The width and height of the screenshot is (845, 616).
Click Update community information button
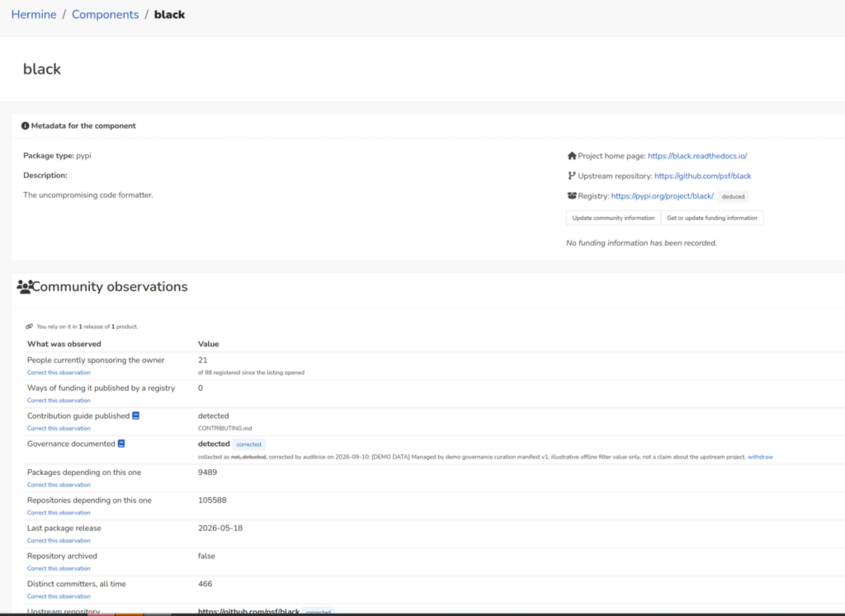[x=613, y=218]
